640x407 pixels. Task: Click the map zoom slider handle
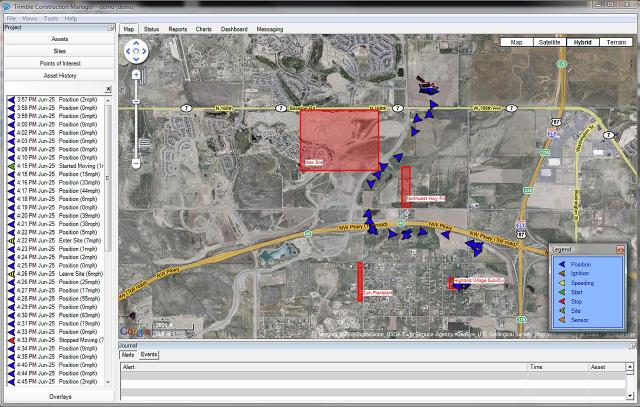(136, 101)
